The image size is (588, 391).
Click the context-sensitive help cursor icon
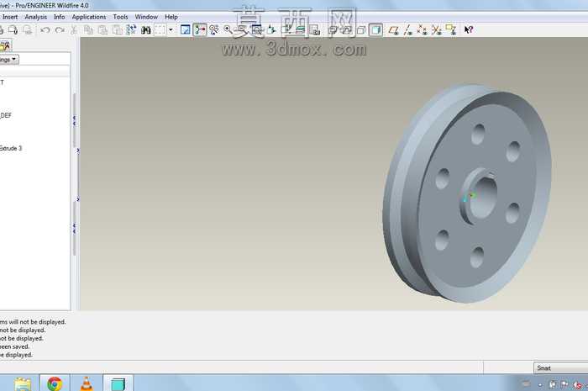click(469, 30)
